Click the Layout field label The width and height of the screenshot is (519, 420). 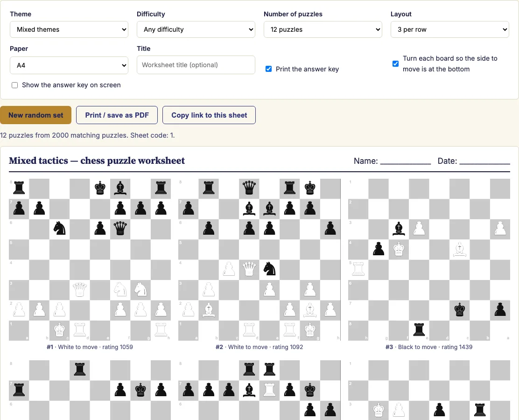(x=401, y=14)
